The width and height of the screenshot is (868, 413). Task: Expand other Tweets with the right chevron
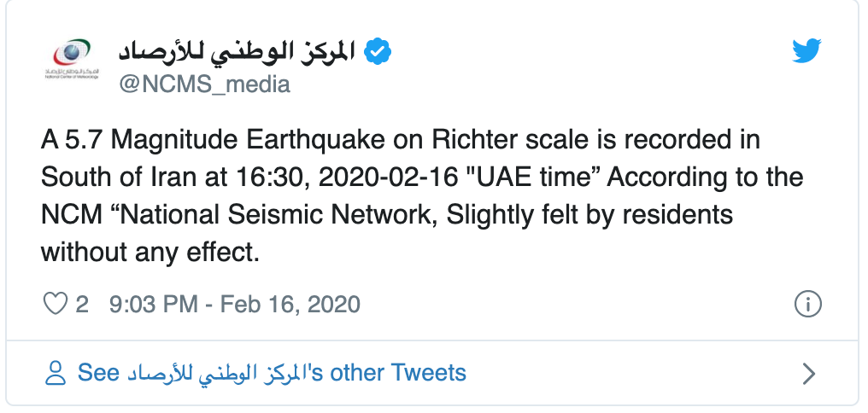[x=809, y=374]
